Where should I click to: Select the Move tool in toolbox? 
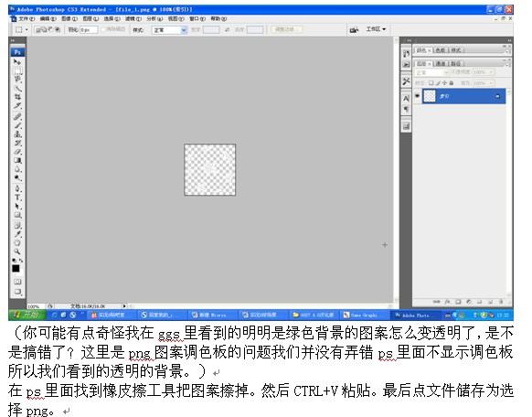coord(17,62)
